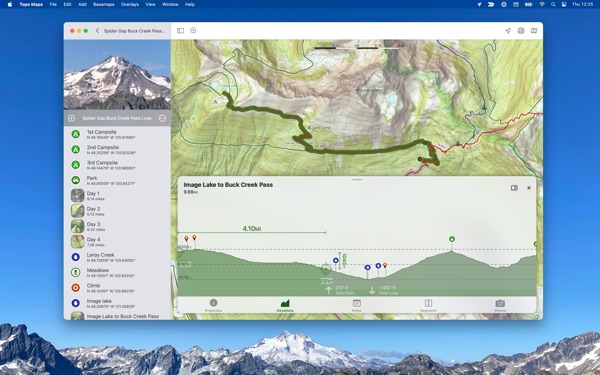
Task: Click the 4.10 mi distance label
Action: coord(252,228)
